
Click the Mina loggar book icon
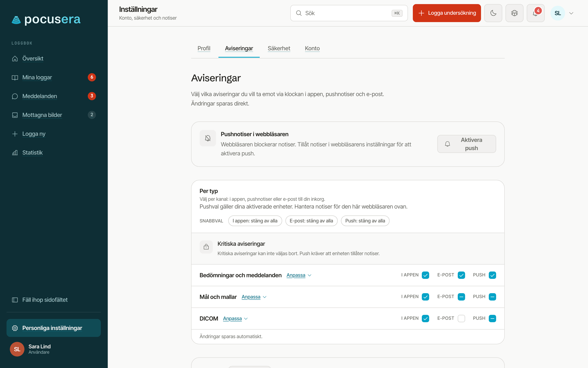pyautogui.click(x=15, y=77)
